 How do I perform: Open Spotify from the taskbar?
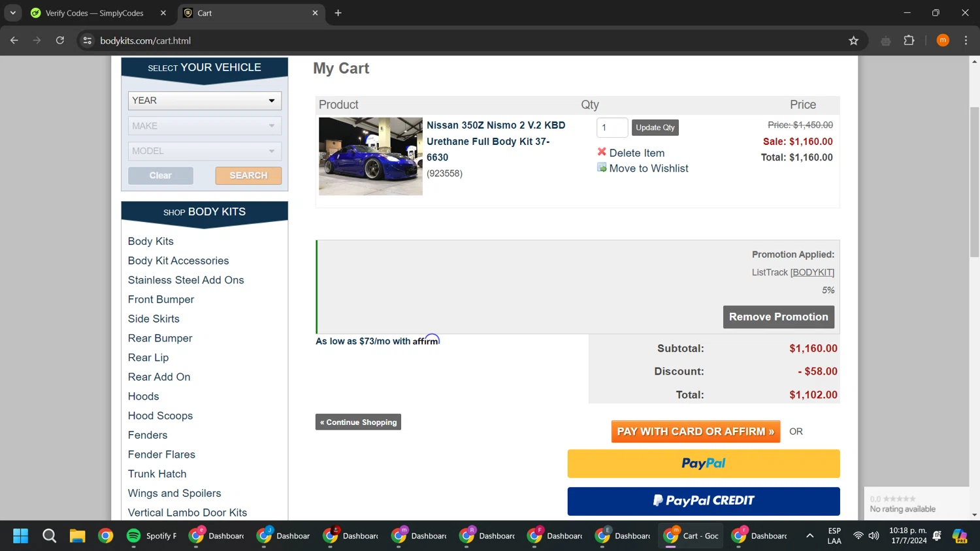click(x=152, y=536)
